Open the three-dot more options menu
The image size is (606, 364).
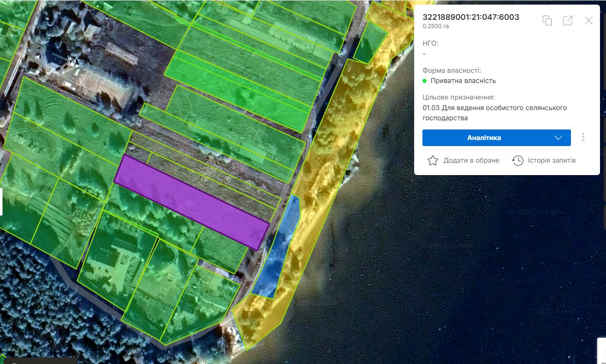click(583, 137)
